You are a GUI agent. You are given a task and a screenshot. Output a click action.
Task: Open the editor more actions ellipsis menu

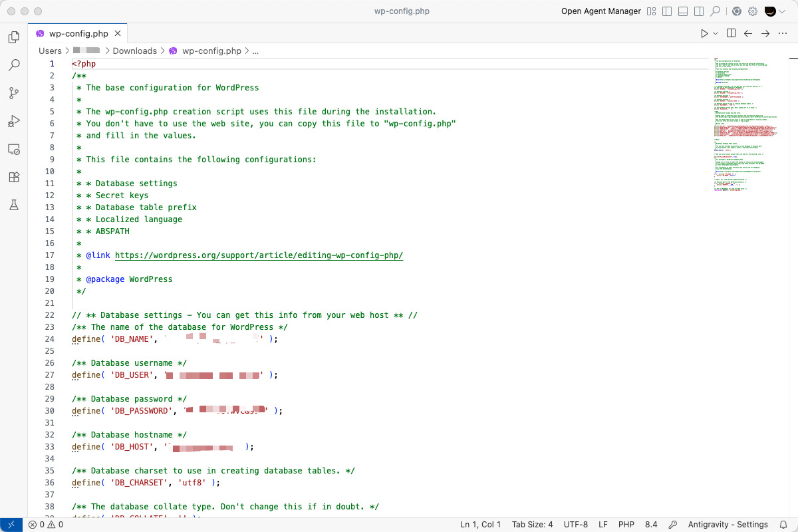coord(783,33)
